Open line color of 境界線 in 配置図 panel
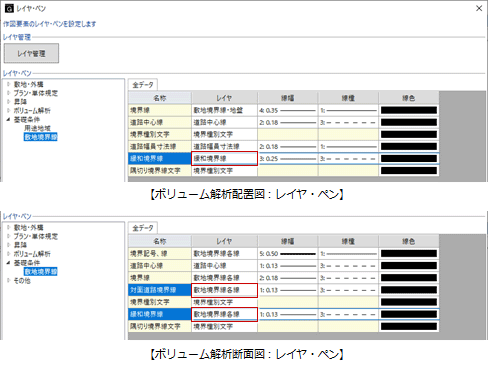This screenshot has height=369, width=488. pyautogui.click(x=409, y=110)
